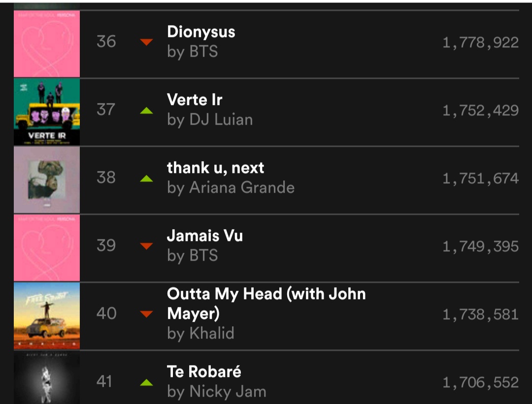This screenshot has width=532, height=404.
Task: Click Outta My Head (with John Mayer) title
Action: point(266,303)
